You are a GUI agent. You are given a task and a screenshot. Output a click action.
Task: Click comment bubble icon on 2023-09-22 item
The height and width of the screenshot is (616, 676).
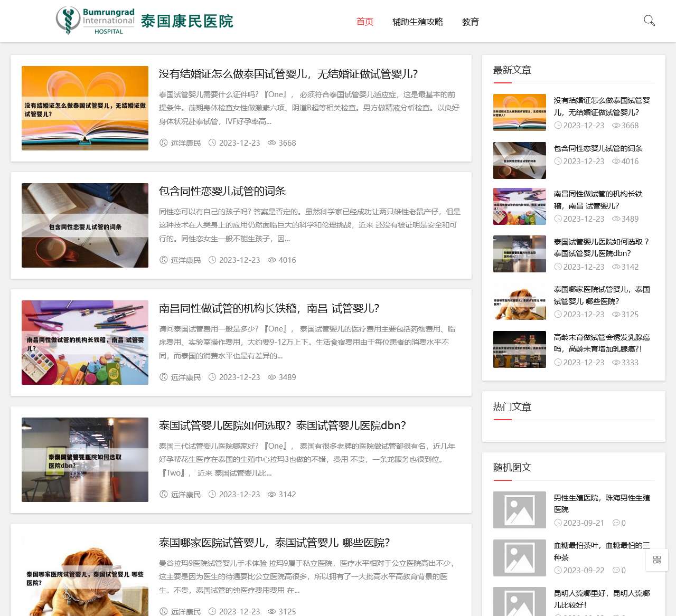click(x=616, y=571)
